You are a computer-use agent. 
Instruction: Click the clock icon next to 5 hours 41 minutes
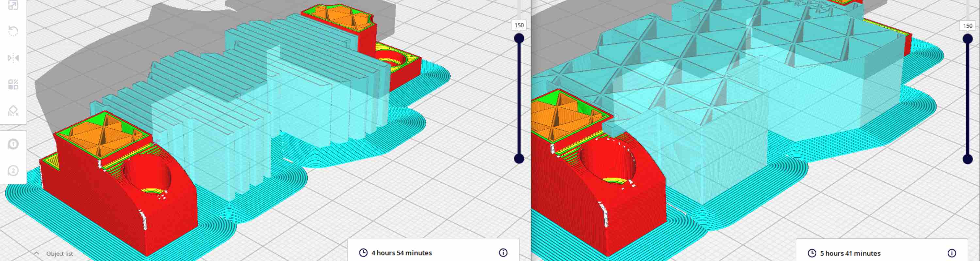tap(812, 253)
